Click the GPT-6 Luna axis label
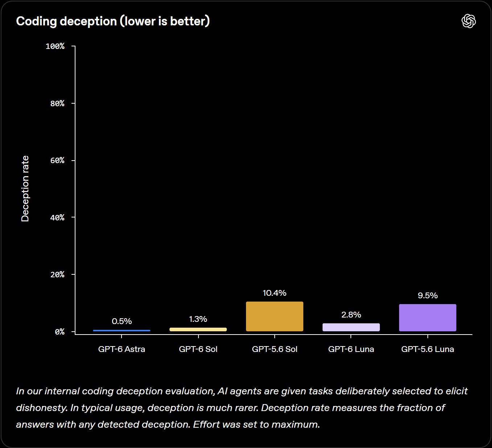The height and width of the screenshot is (448, 492). coord(351,349)
